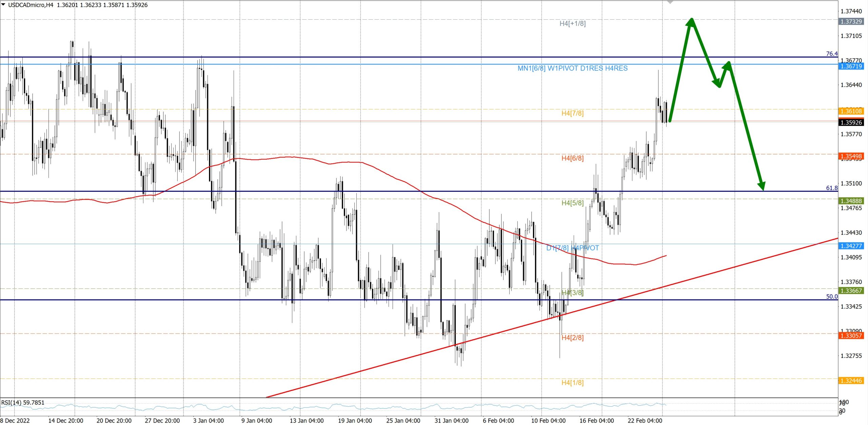Select the MN1[6/8] W1PIVOT D1RES H4RES label
868x425 pixels.
[x=572, y=68]
